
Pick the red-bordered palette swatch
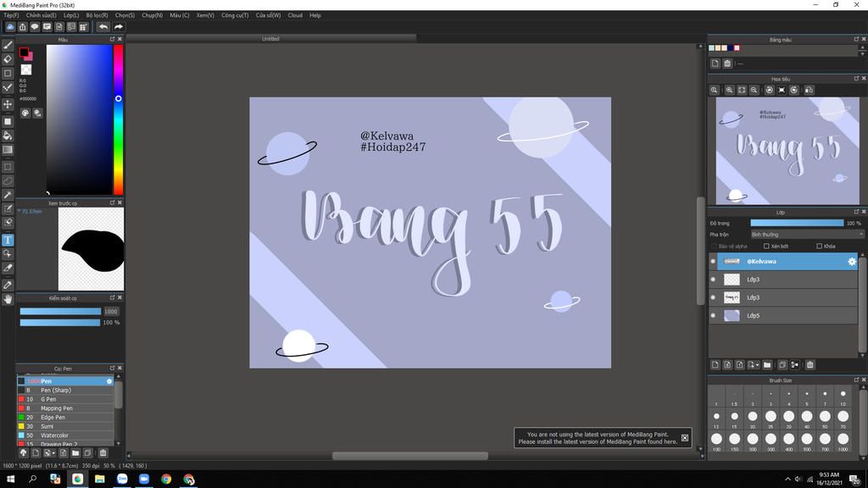[x=737, y=48]
